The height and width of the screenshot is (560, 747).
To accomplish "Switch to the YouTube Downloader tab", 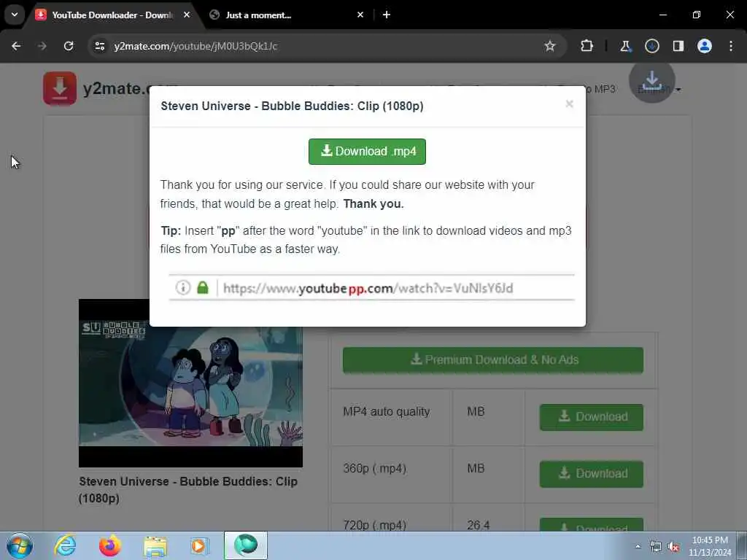I will (x=113, y=15).
